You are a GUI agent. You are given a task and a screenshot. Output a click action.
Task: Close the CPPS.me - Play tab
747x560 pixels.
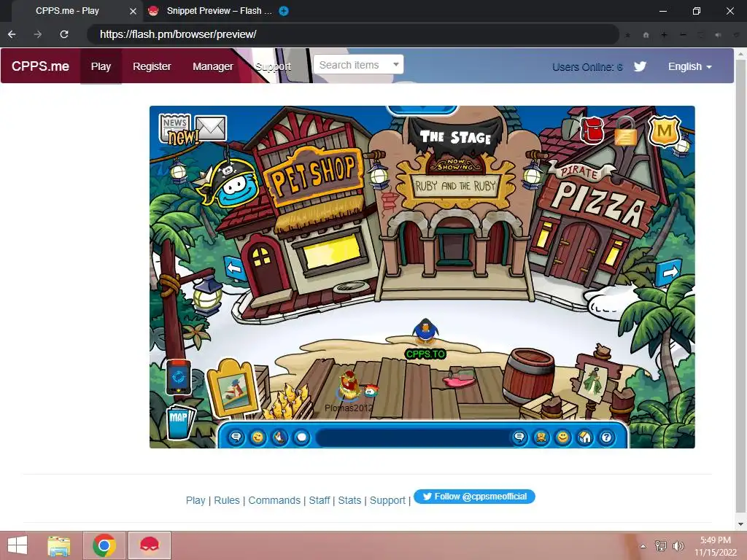(133, 11)
